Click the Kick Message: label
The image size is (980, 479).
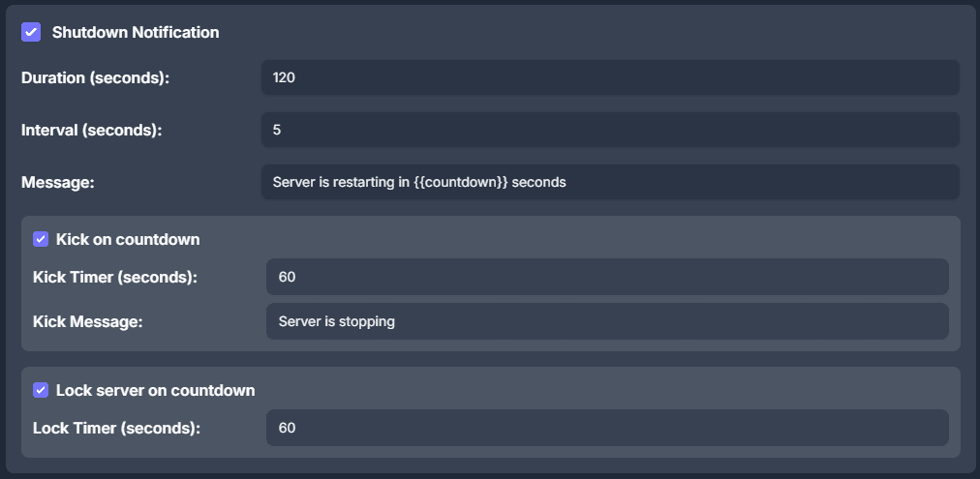coord(88,322)
